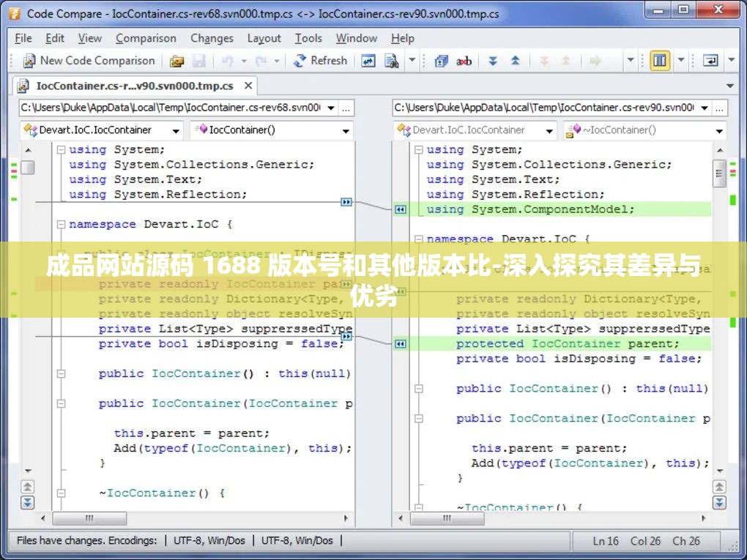Click the New Code Comparison button

click(88, 61)
